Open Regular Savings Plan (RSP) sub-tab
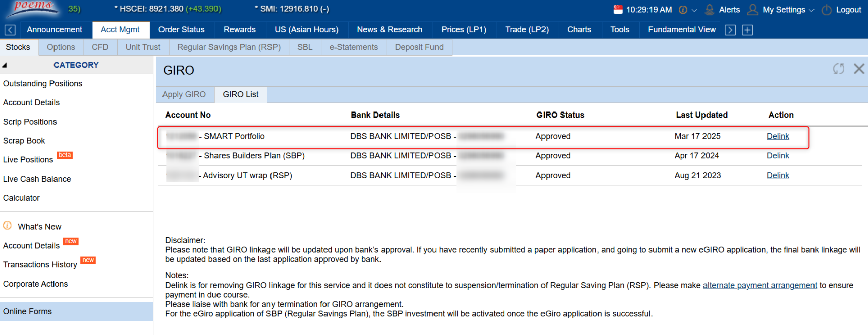Image resolution: width=868 pixels, height=335 pixels. (x=229, y=47)
